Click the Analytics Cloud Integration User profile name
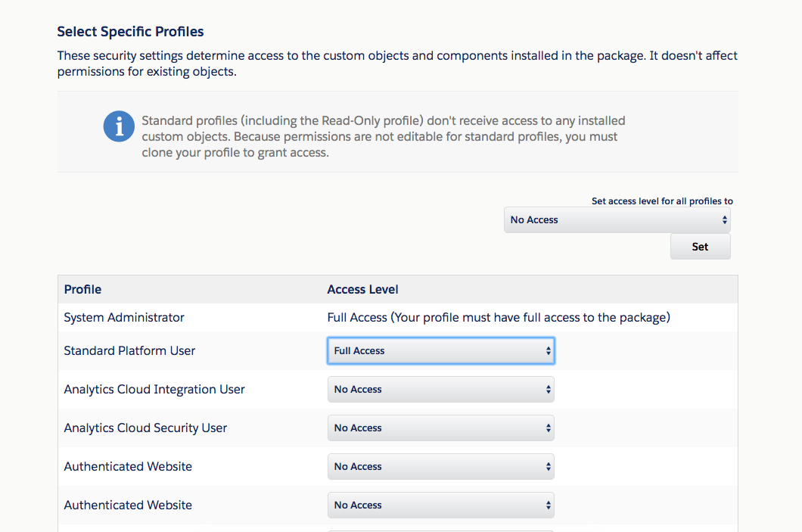 [x=154, y=390]
